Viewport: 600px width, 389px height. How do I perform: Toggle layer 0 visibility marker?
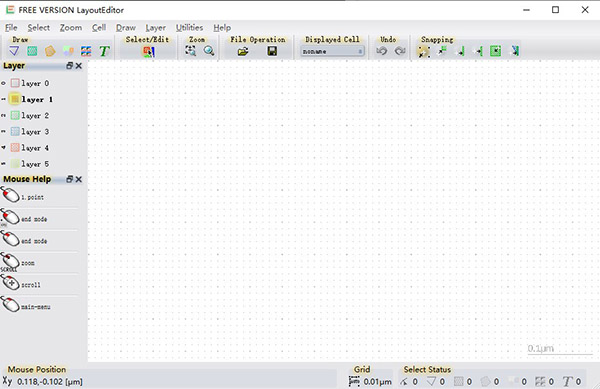click(x=3, y=83)
